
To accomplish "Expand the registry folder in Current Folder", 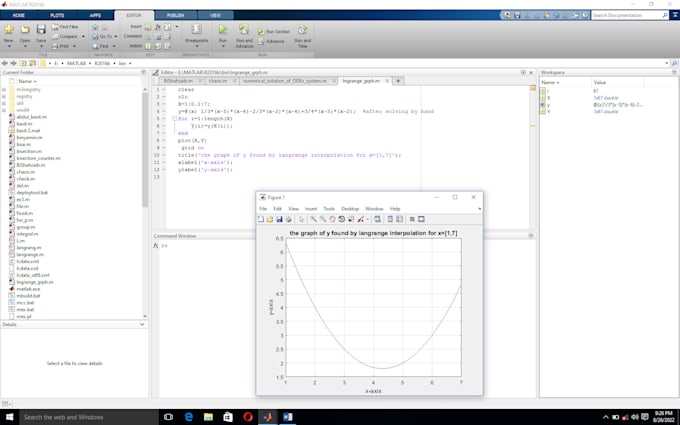I will (x=4, y=96).
